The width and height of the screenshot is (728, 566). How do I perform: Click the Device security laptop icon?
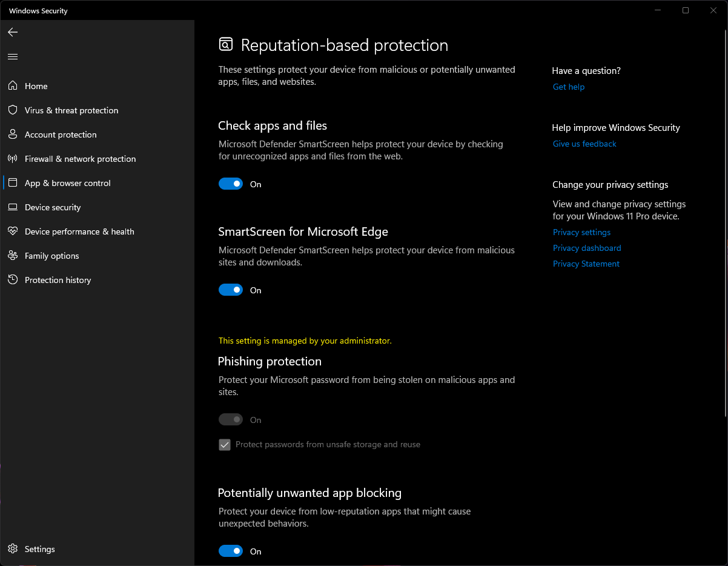tap(13, 207)
